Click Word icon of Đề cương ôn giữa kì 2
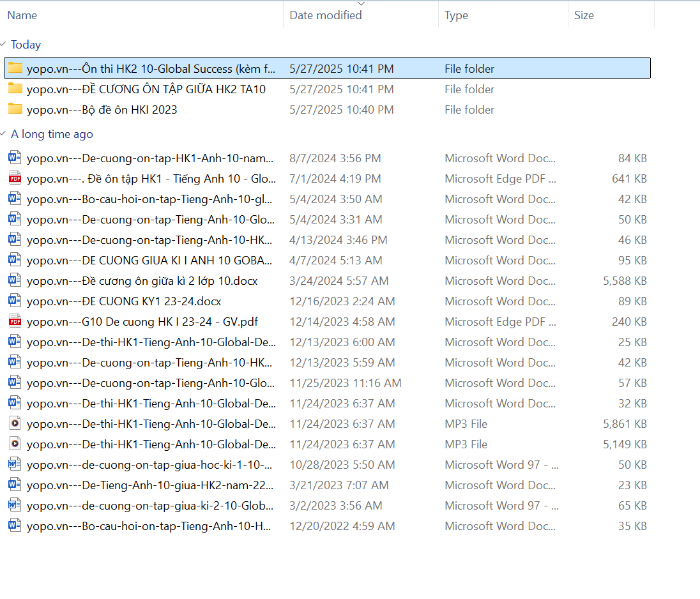This screenshot has height=599, width=700. pyautogui.click(x=15, y=280)
